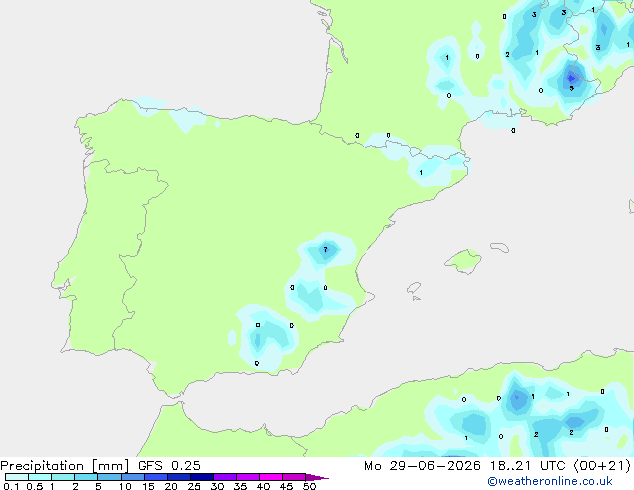Click the 30–35 mm purple legend cell
This screenshot has height=490, width=634.
pos(224,477)
